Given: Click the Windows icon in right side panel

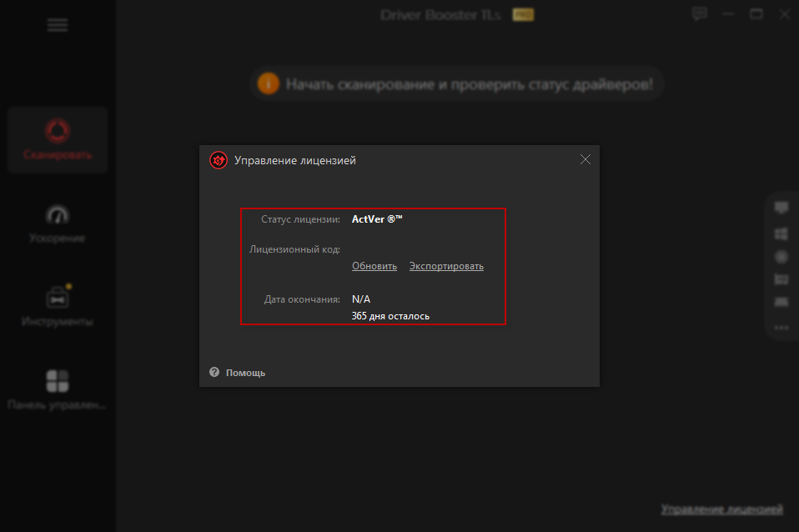Looking at the screenshot, I should coord(781,233).
